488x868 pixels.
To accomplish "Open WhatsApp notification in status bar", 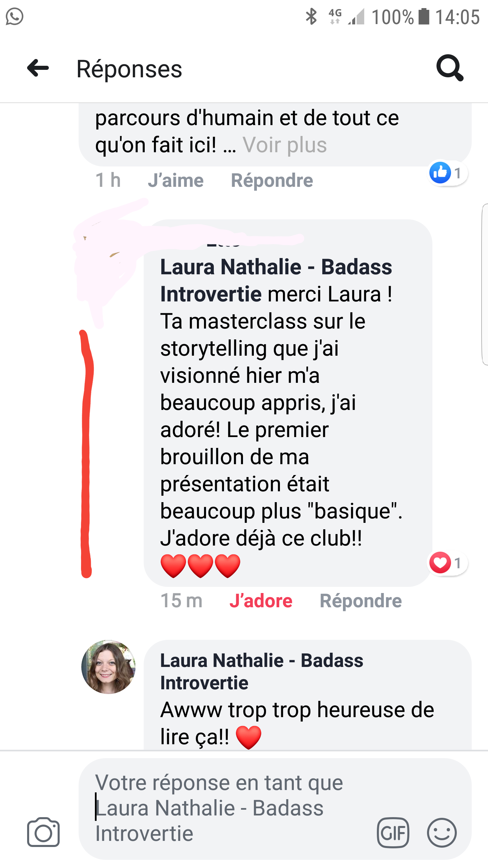I will pyautogui.click(x=15, y=17).
